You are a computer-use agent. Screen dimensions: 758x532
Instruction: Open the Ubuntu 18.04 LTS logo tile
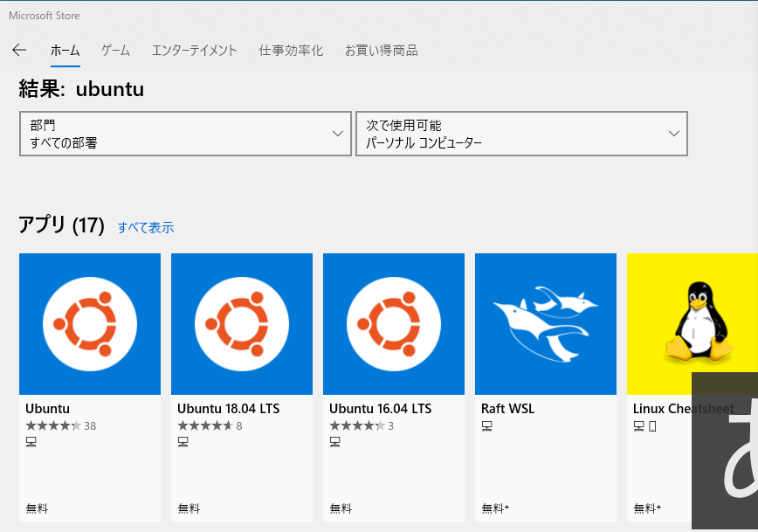click(242, 324)
